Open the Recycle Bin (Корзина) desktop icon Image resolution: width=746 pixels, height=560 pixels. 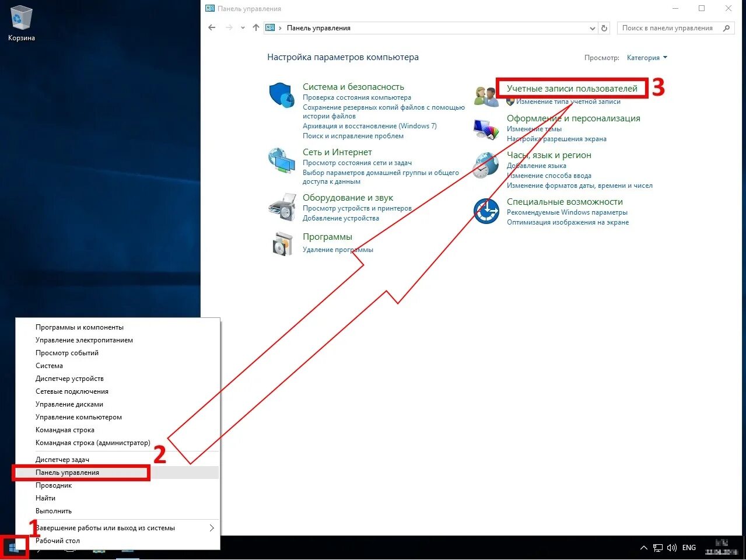coord(21,23)
